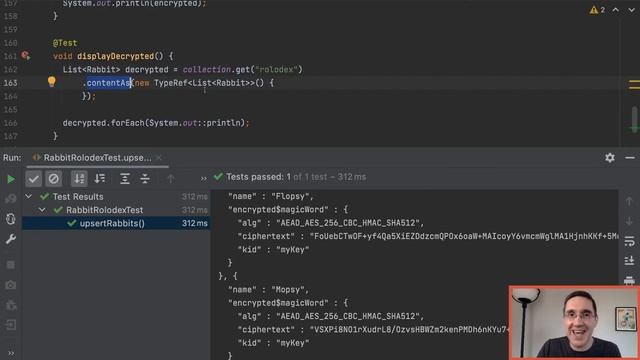Click decrypted.forEach on line 166
640x360 pixels.
coord(103,123)
